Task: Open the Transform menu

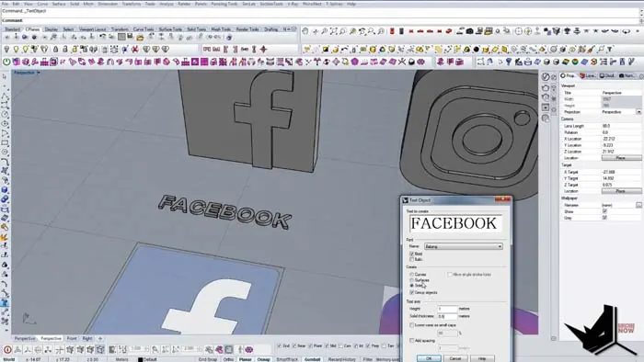Action: coord(131,4)
